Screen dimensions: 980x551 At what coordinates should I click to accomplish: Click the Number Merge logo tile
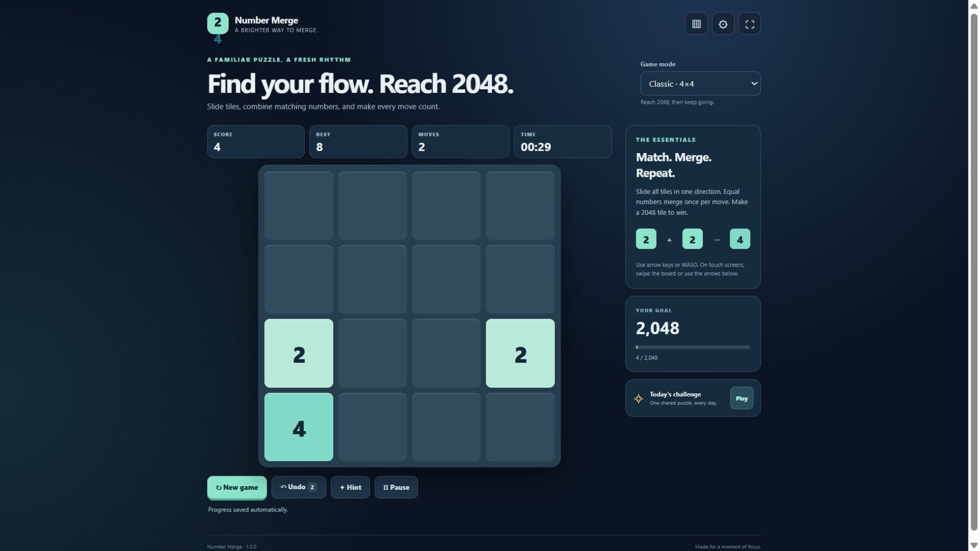[x=217, y=23]
